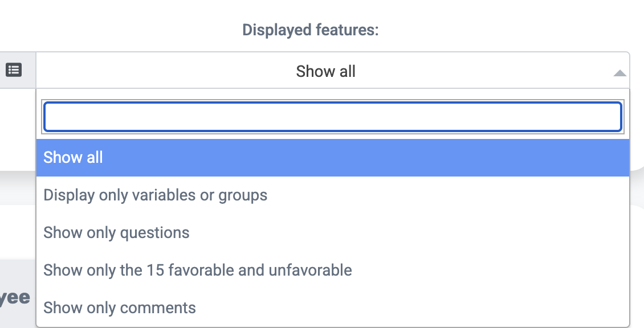The height and width of the screenshot is (328, 644).
Task: Keep the 'Show all' entry highlighted in blue
Action: pyautogui.click(x=333, y=158)
